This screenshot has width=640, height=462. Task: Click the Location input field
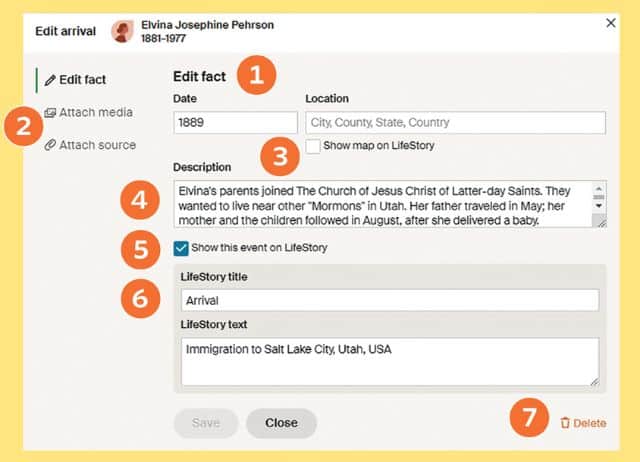456,122
